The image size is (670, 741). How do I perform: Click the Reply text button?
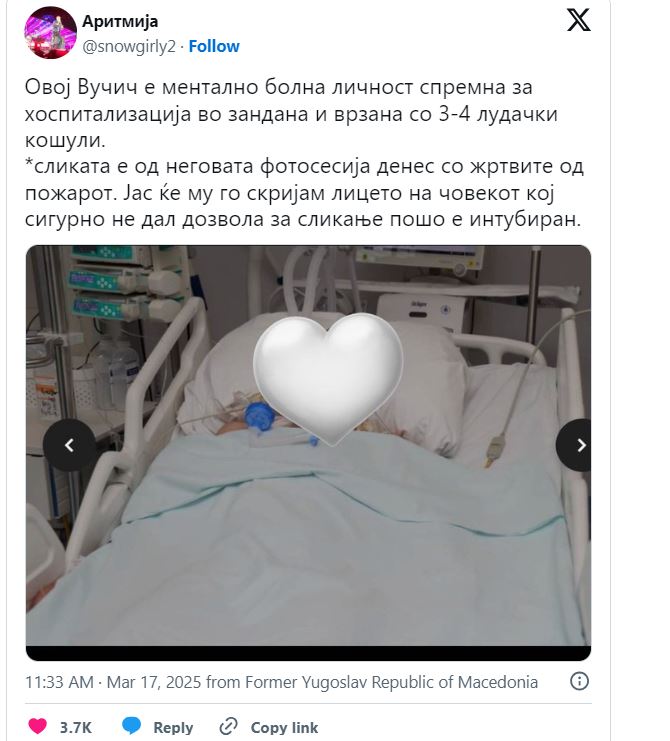173,727
